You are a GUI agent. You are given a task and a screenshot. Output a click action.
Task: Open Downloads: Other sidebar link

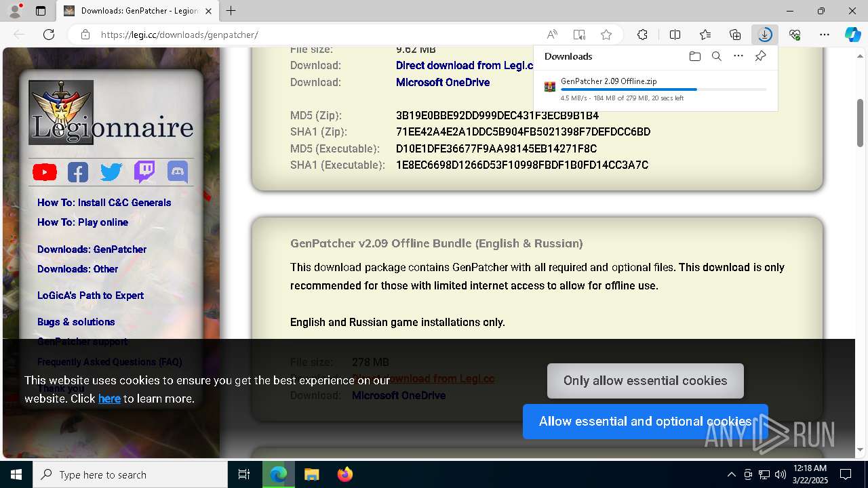[x=78, y=269]
